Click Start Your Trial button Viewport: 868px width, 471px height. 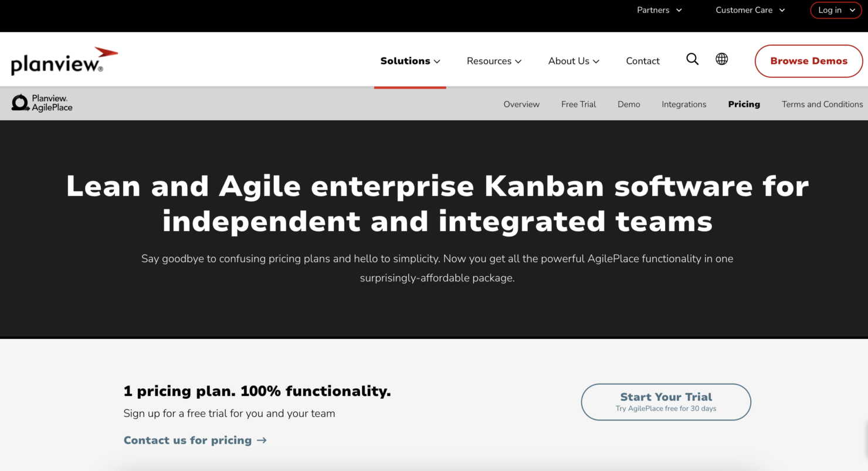[666, 402]
